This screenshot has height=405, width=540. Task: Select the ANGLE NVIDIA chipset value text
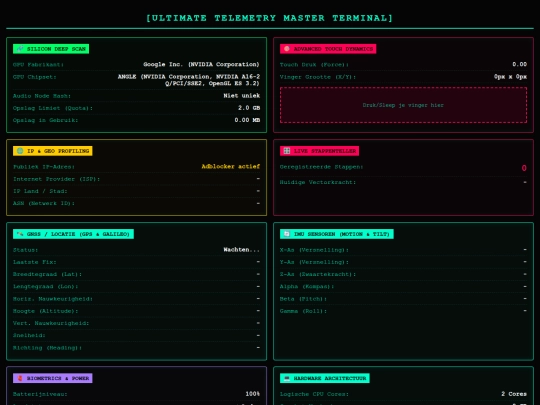pyautogui.click(x=189, y=80)
